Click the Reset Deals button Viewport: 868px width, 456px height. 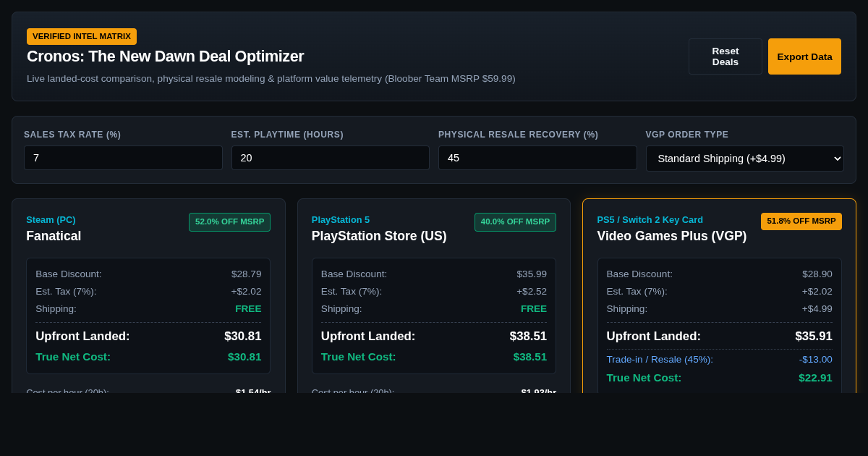tap(725, 56)
